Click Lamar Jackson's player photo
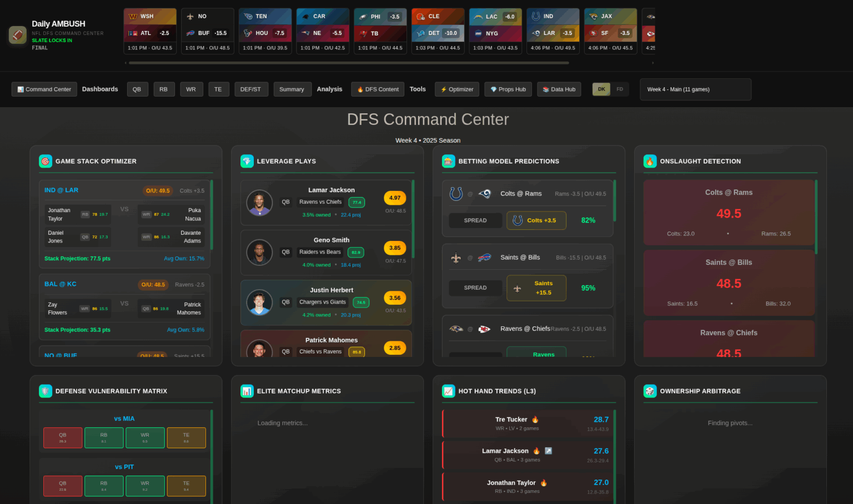The width and height of the screenshot is (853, 504). (259, 203)
